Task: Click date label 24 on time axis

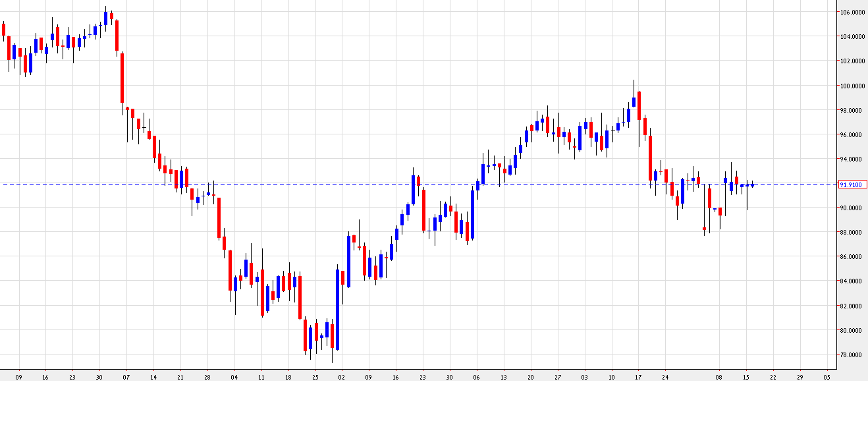Action: tap(665, 378)
